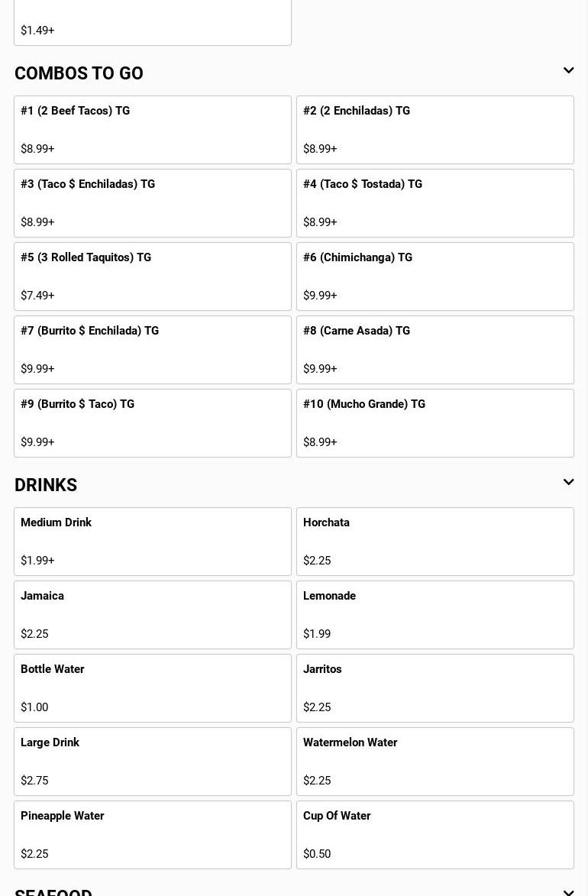Add #5 (3 Rolled Taquitos) TG
This screenshot has width=588, height=896.
click(153, 277)
